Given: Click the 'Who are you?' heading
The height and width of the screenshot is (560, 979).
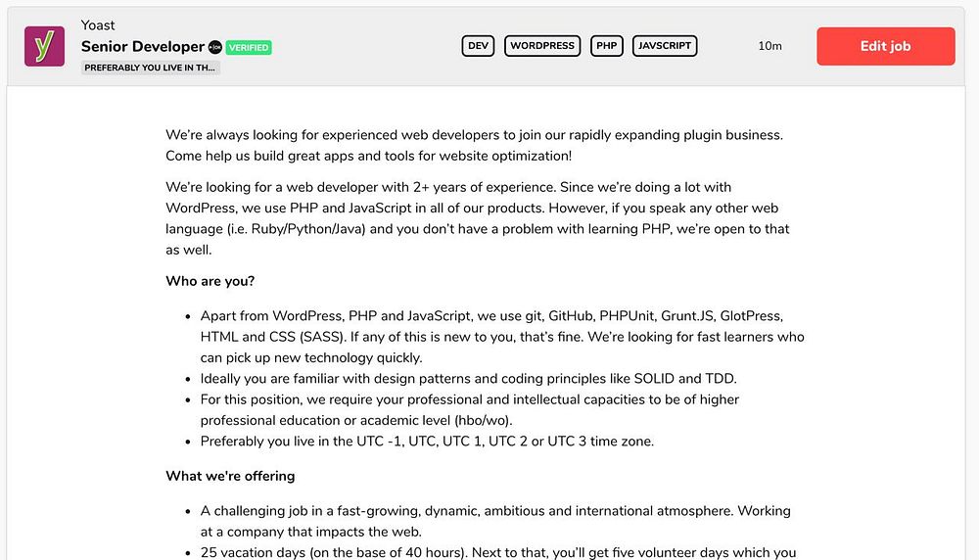Looking at the screenshot, I should click(210, 281).
